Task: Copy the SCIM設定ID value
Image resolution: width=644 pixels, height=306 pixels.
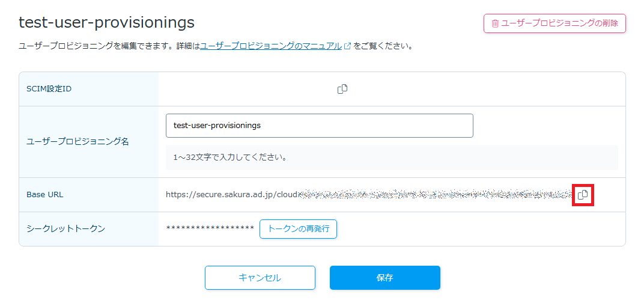Action: pyautogui.click(x=342, y=89)
